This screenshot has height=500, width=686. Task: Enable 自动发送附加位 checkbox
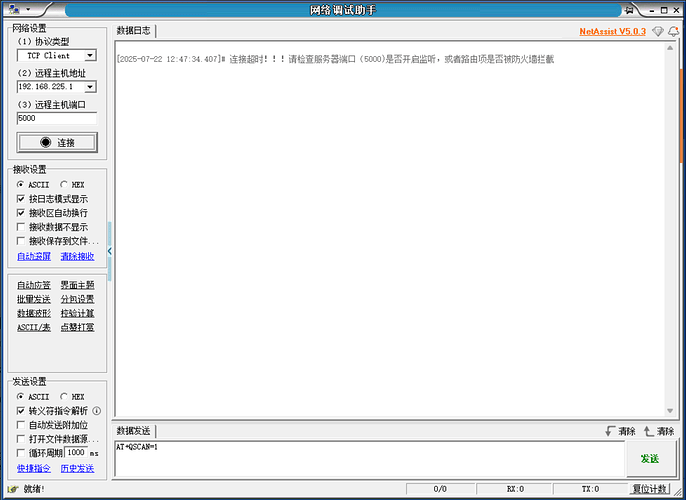point(21,425)
